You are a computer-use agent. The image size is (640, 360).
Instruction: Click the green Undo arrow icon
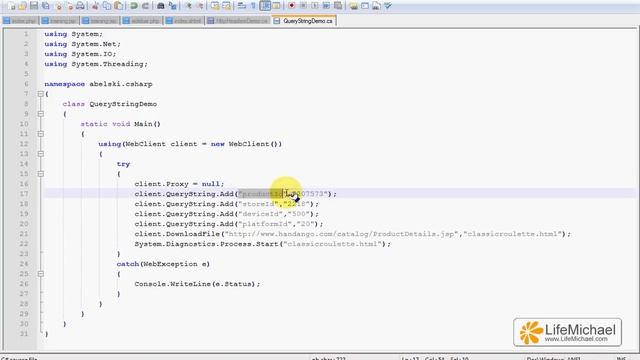pos(133,6)
